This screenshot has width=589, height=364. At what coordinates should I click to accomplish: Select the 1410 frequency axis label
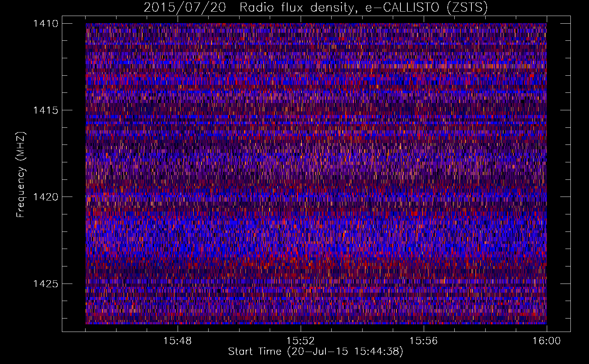point(46,24)
